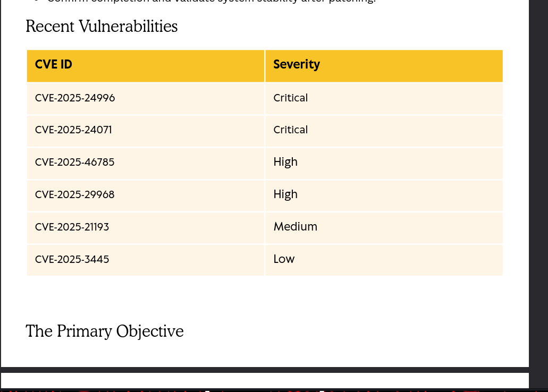Click High severity for CVE-2025-29968
The height and width of the screenshot is (392, 548).
coord(285,194)
